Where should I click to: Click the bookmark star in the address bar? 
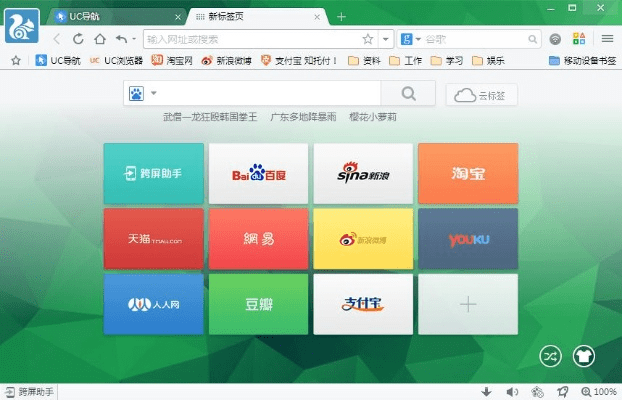(369, 39)
